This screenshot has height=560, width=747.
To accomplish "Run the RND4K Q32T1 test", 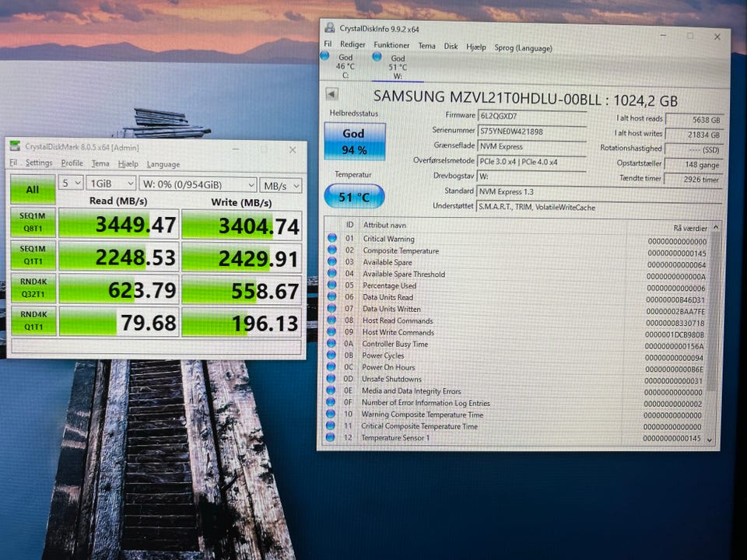I will pos(33,288).
